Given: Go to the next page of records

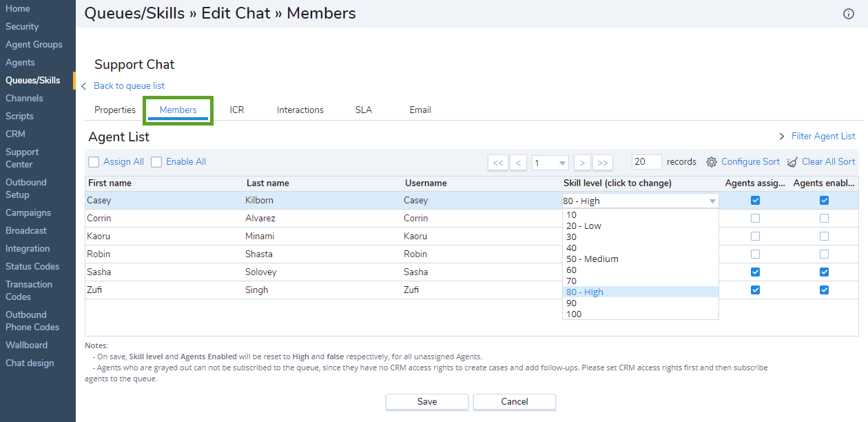Looking at the screenshot, I should [x=582, y=163].
